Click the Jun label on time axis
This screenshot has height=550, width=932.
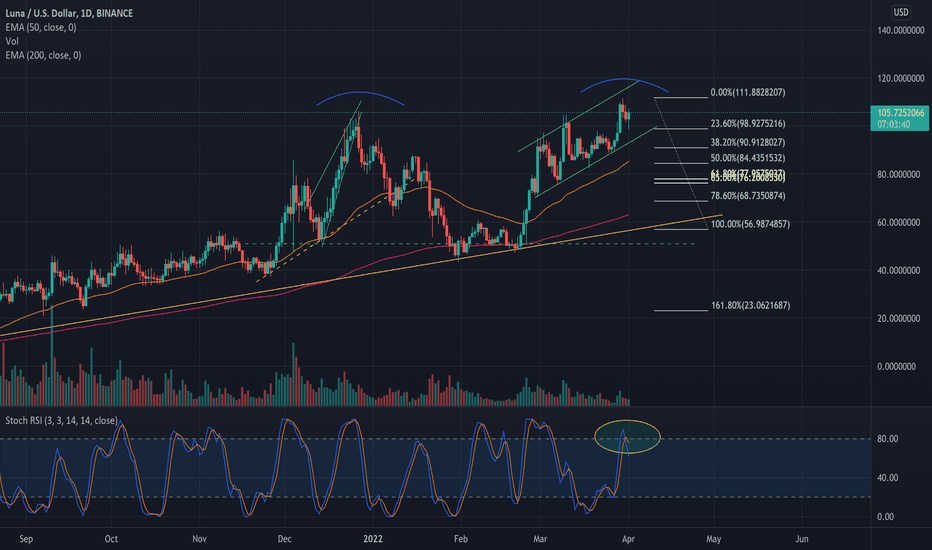point(802,539)
